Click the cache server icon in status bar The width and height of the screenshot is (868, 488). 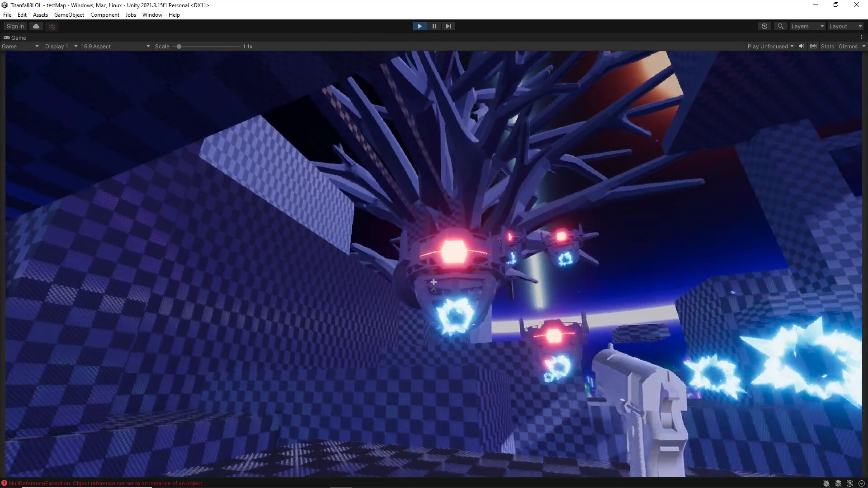point(838,483)
